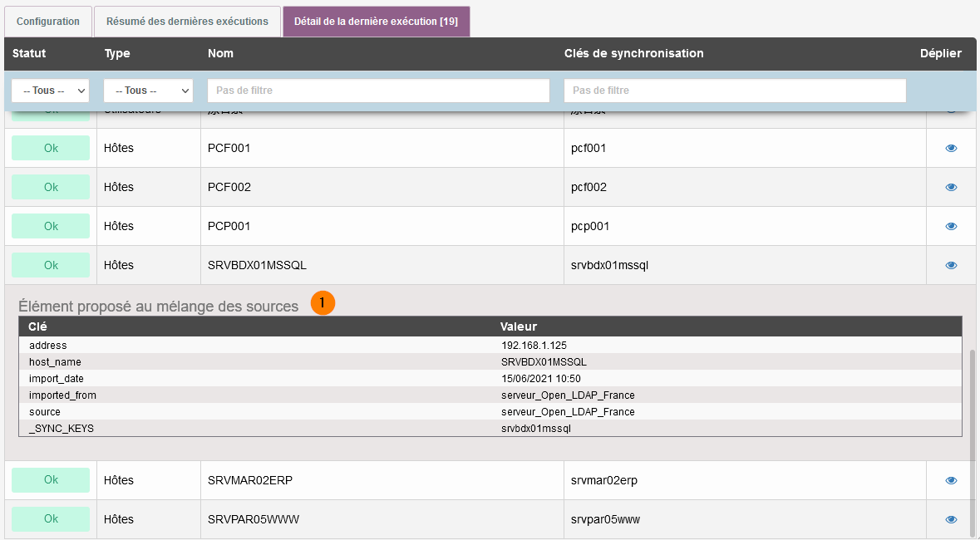980x540 pixels.
Task: Show PCP001 details with eye icon
Action: (951, 226)
